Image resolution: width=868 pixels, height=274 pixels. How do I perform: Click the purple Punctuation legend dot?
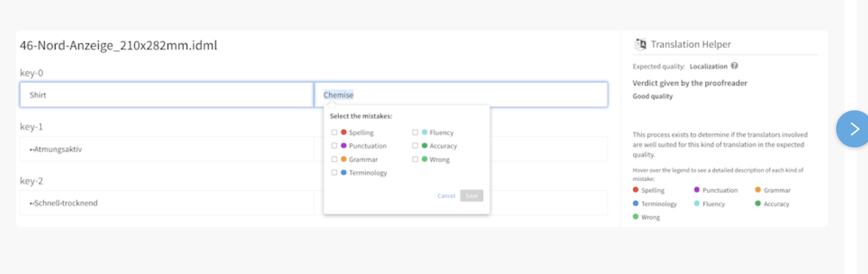point(697,190)
